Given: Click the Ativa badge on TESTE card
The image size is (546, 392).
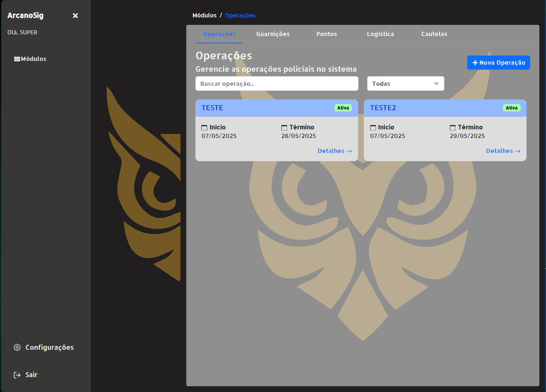Looking at the screenshot, I should pyautogui.click(x=343, y=108).
